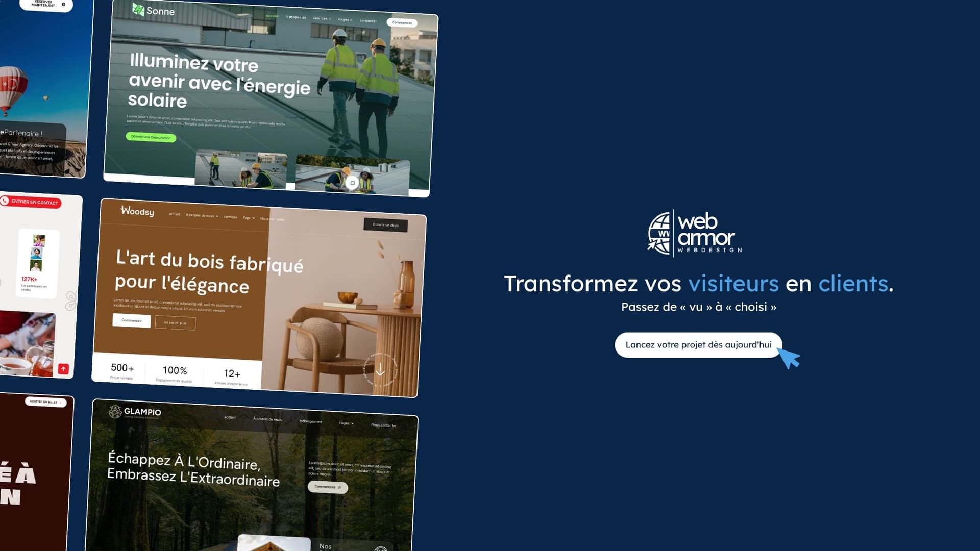The height and width of the screenshot is (551, 980).
Task: Expand 'À propos de nous' dropdown in Woodsy
Action: pos(202,215)
